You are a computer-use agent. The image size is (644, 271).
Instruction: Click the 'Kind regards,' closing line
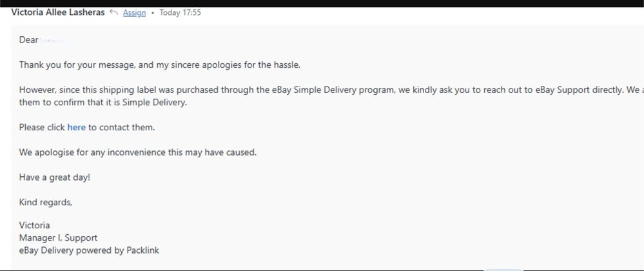pyautogui.click(x=46, y=202)
